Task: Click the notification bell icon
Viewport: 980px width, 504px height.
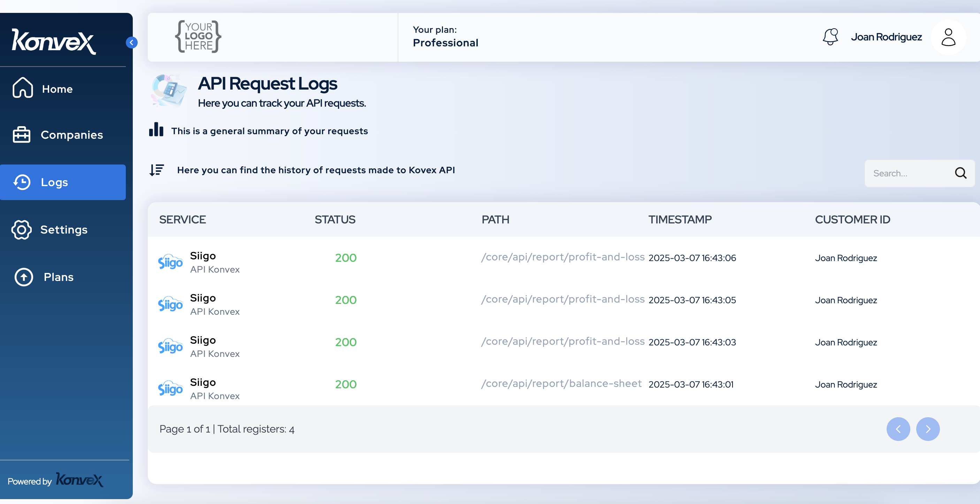Action: pos(830,37)
